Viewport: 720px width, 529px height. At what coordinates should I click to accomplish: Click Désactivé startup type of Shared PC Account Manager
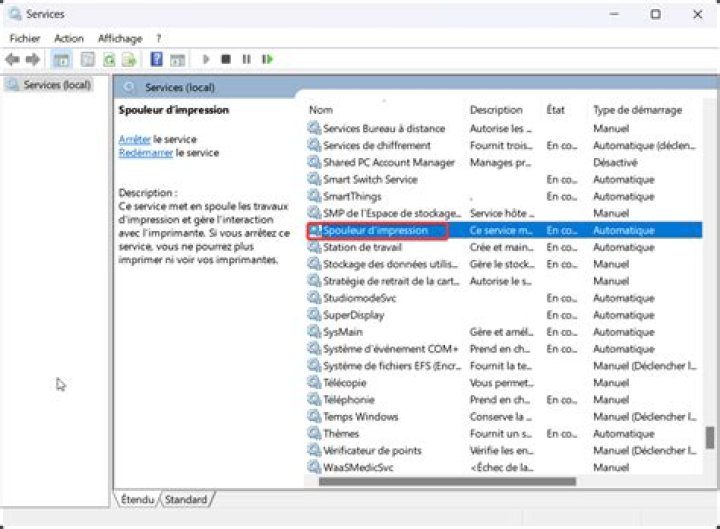pyautogui.click(x=615, y=162)
